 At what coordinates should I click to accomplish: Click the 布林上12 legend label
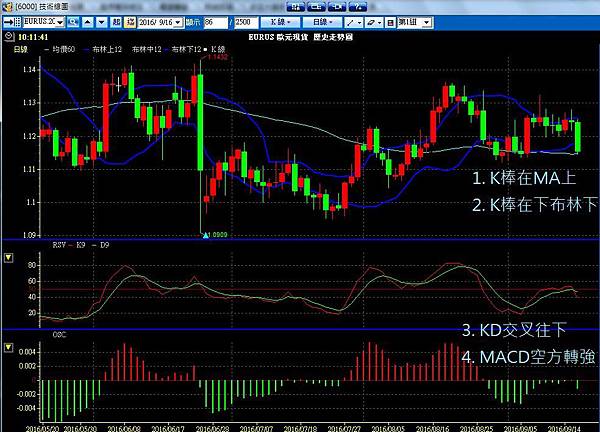point(107,49)
